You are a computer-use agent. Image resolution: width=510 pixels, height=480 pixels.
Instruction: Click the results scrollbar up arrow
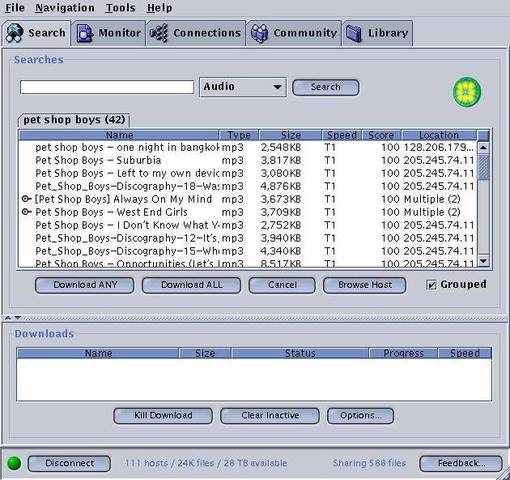pyautogui.click(x=483, y=147)
